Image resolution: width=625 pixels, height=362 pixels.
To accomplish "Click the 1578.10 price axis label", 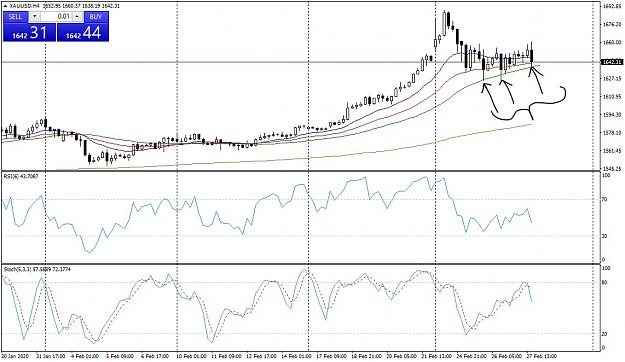I will (x=612, y=133).
